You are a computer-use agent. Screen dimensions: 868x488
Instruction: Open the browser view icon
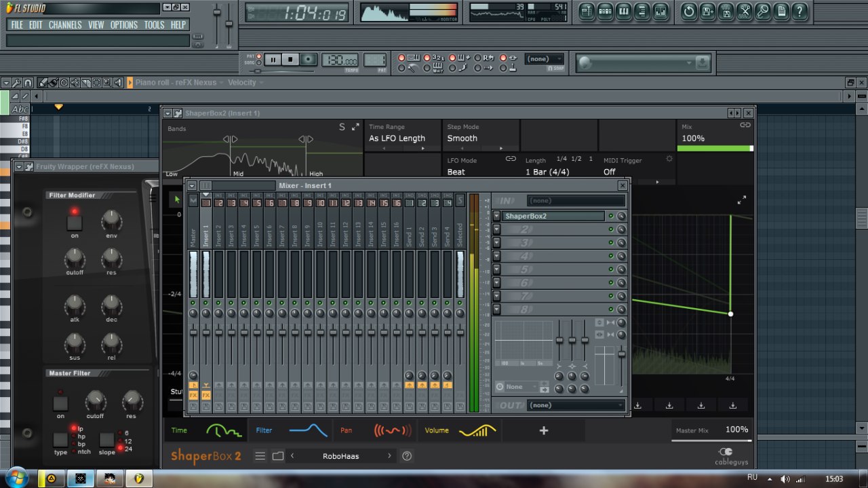[642, 11]
